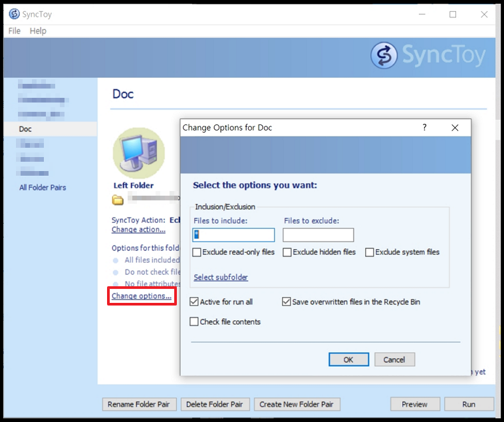The image size is (504, 422).
Task: Click the 'All files included' option text
Action: 152,260
